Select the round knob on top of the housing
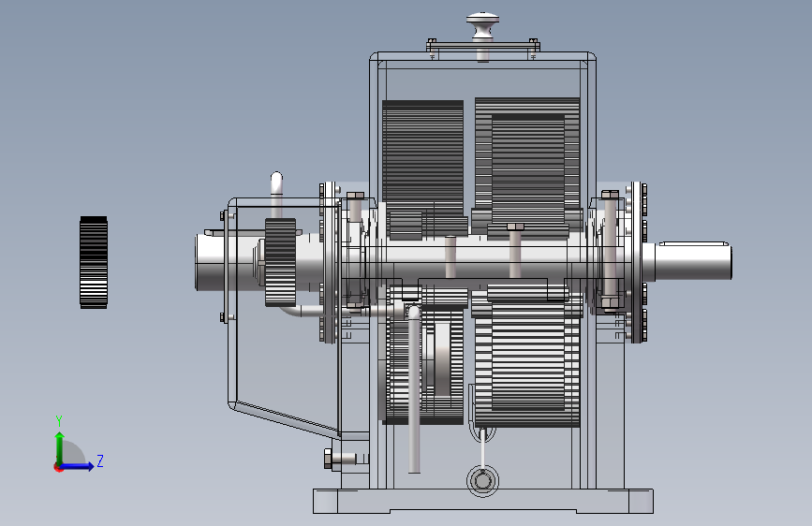812x526 pixels. click(482, 23)
